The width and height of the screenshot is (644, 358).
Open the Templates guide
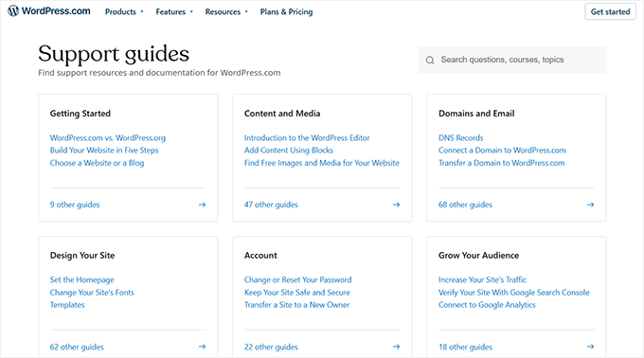(x=67, y=305)
